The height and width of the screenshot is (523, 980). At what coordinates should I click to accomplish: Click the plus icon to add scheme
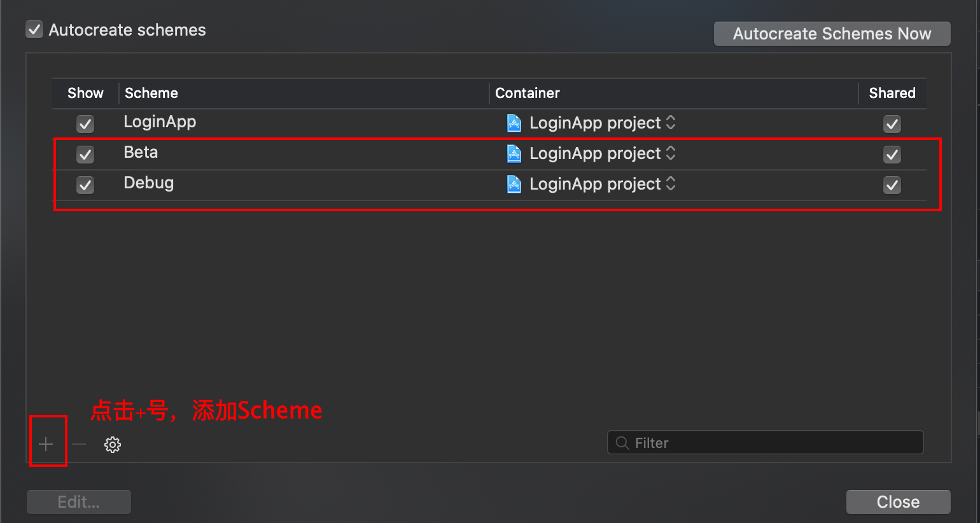46,444
